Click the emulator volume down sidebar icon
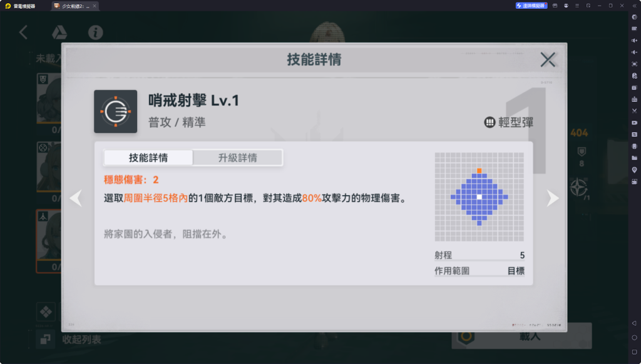Viewport: 641px width, 364px height. coord(634,53)
